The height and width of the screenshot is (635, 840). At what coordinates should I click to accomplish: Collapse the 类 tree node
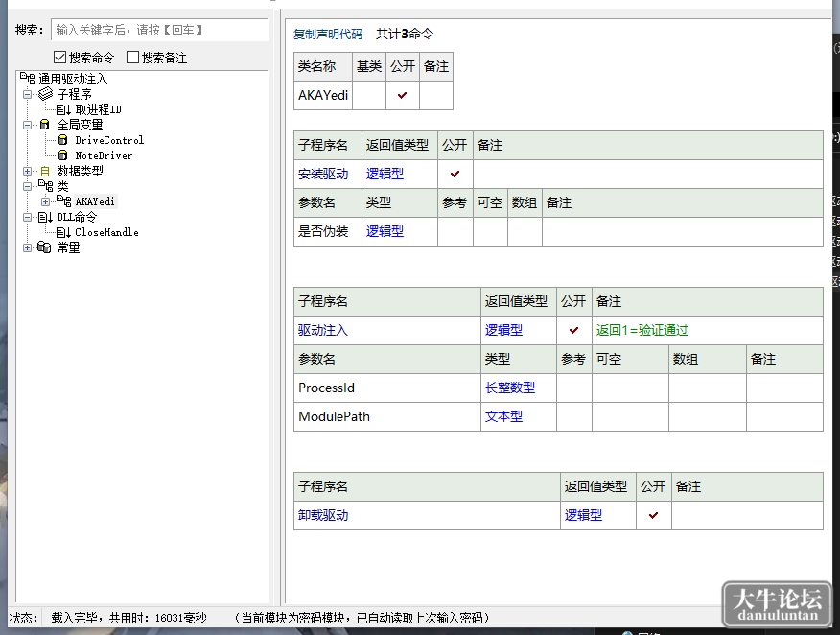pyautogui.click(x=27, y=186)
